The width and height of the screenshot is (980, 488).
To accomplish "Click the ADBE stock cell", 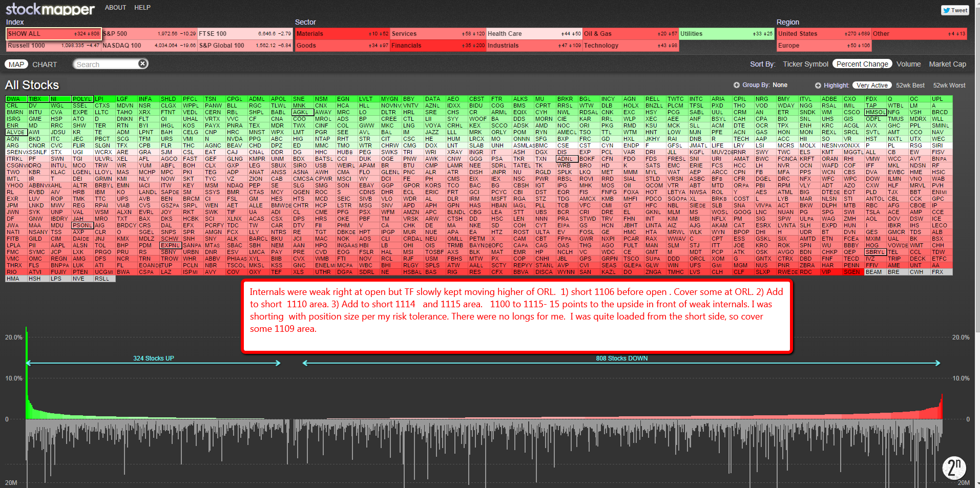I will (831, 99).
